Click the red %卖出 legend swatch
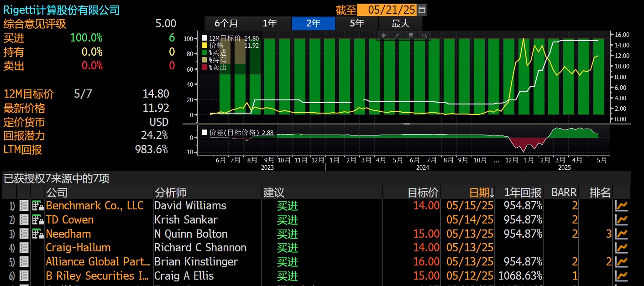The image size is (644, 286). tap(204, 68)
